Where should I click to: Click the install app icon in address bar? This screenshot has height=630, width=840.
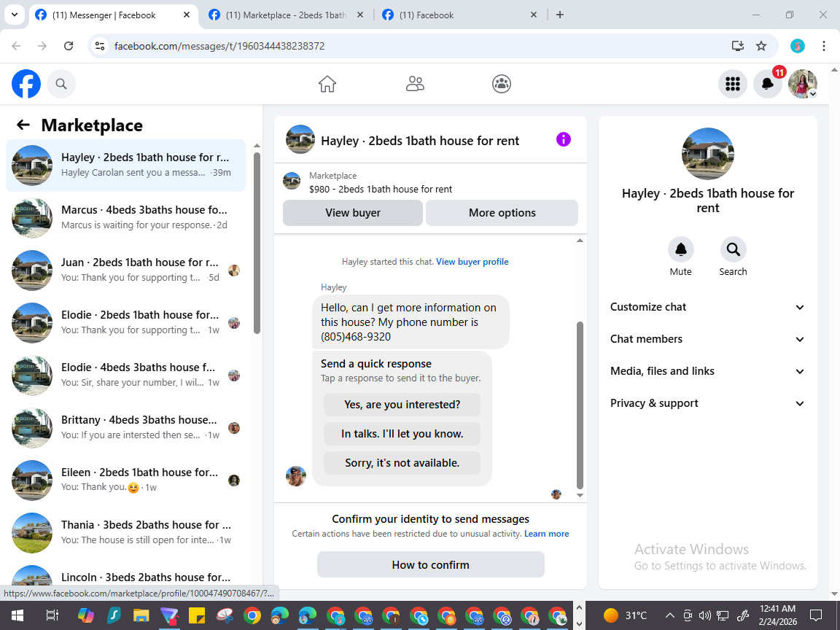[x=738, y=46]
